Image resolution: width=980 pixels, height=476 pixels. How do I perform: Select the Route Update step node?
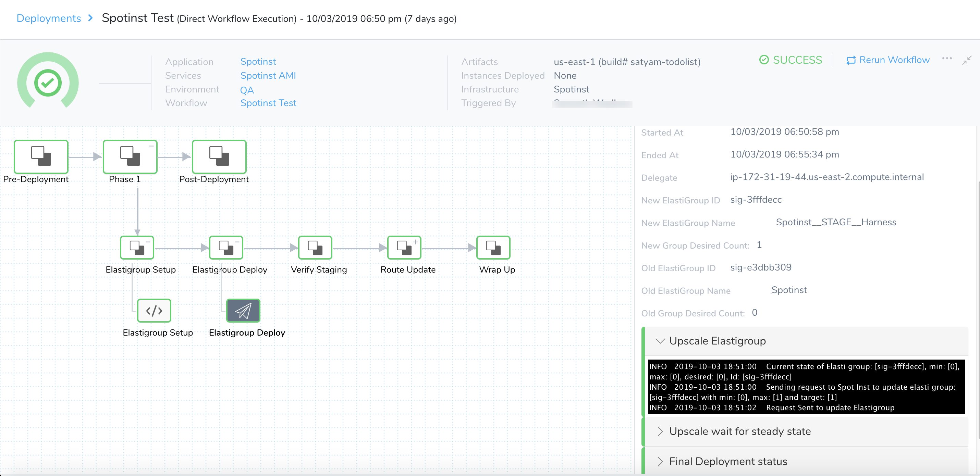tap(404, 248)
